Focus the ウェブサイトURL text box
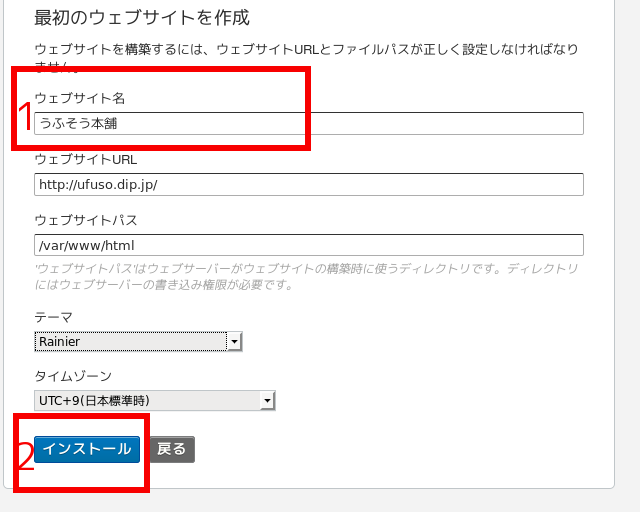The image size is (640, 512). [x=308, y=185]
